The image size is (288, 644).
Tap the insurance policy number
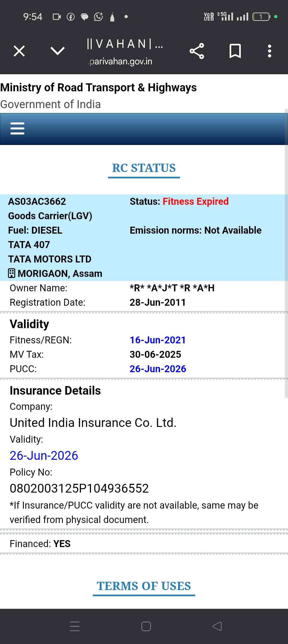click(x=79, y=488)
